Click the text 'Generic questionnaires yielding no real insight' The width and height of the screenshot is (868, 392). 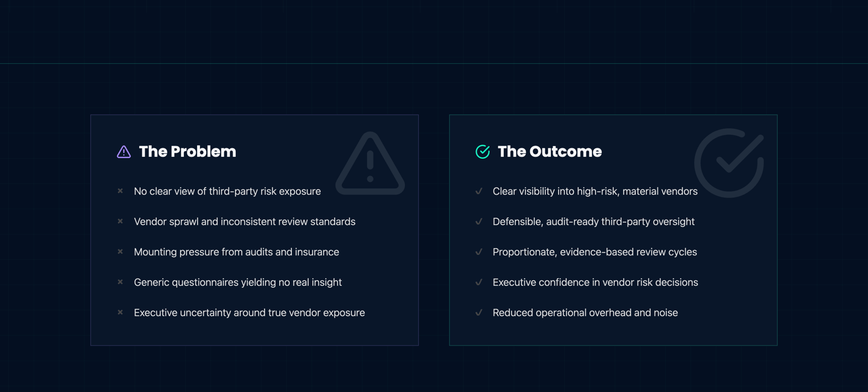[237, 282]
